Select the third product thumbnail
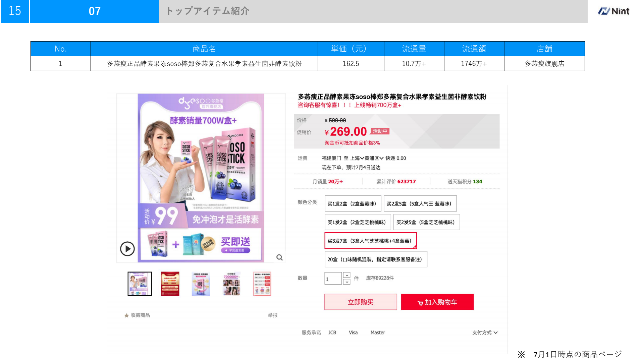This screenshot has height=362, width=644. pos(201,284)
